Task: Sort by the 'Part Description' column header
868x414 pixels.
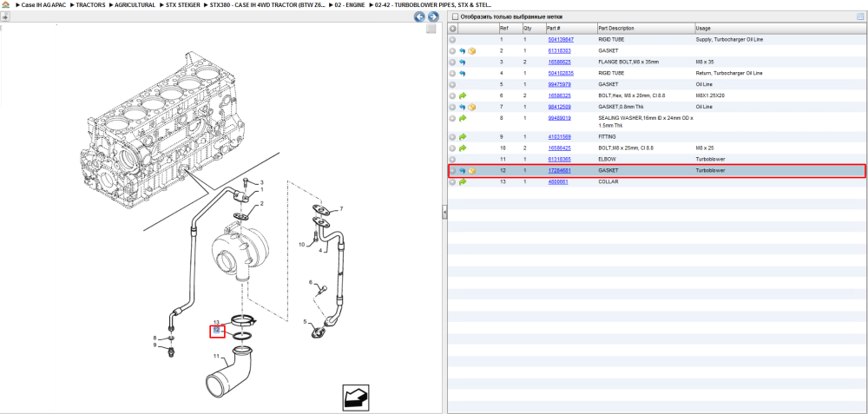Action: [x=646, y=29]
